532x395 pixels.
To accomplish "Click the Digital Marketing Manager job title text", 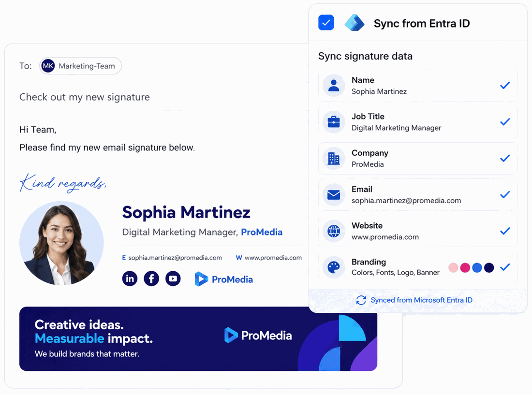I will 179,232.
